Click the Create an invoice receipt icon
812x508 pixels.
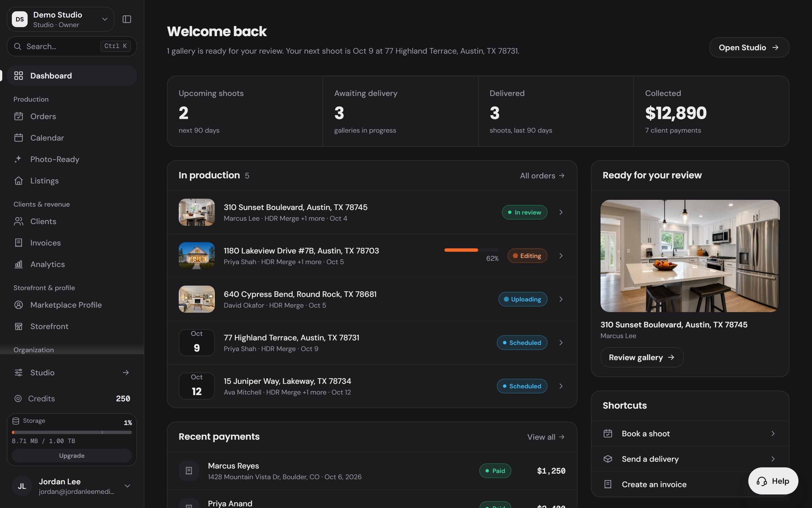[x=608, y=484]
